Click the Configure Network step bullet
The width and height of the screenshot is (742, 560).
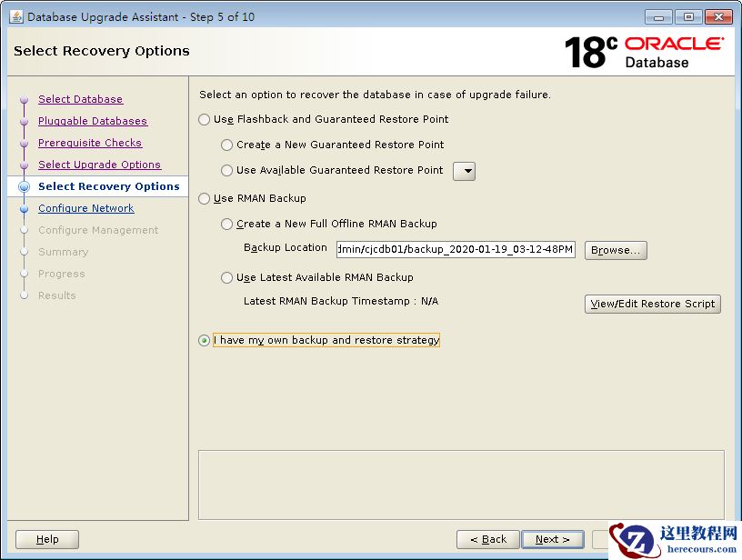25,208
